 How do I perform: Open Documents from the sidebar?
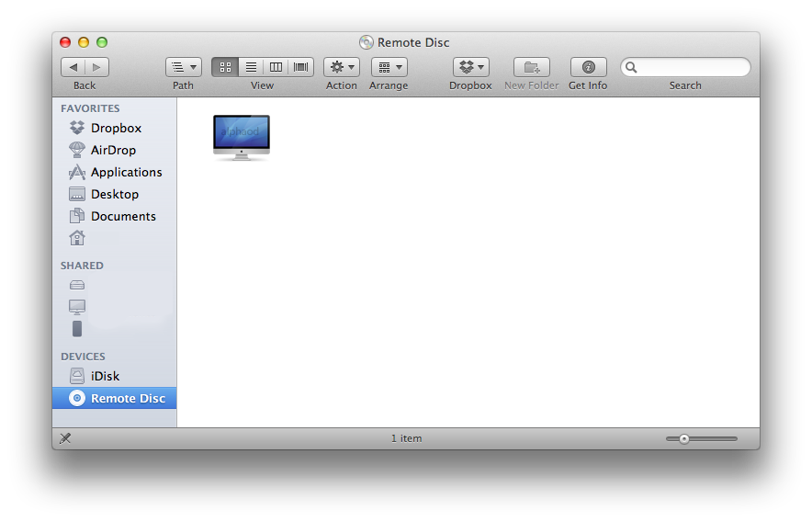click(x=115, y=216)
